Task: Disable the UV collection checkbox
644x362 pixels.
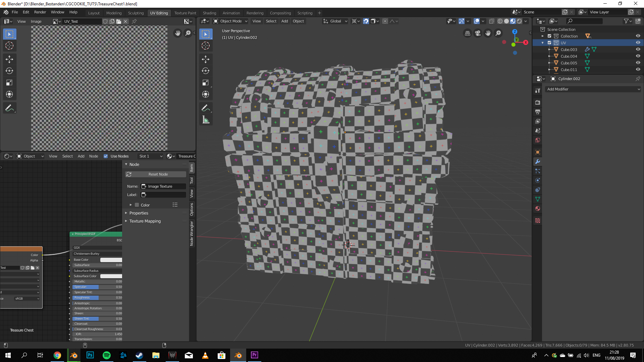Action: pyautogui.click(x=549, y=43)
